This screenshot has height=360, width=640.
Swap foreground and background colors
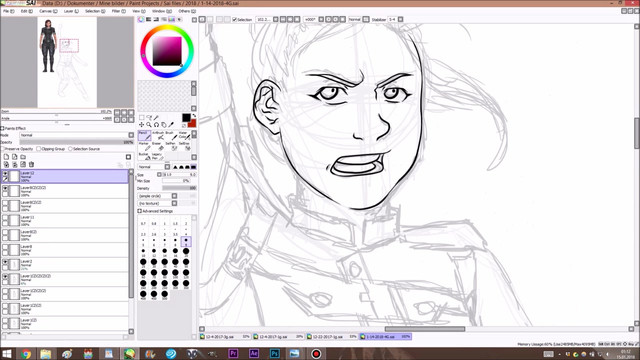point(193,116)
